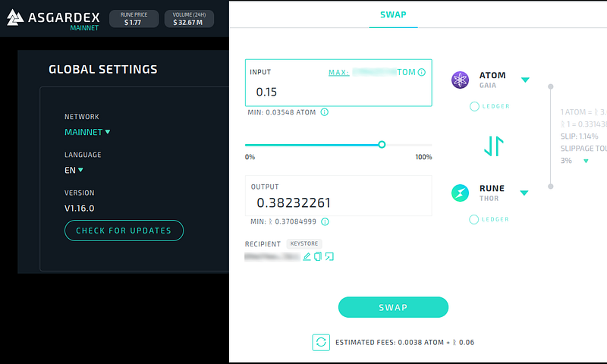Copy the recipient address with copy icon

[317, 256]
